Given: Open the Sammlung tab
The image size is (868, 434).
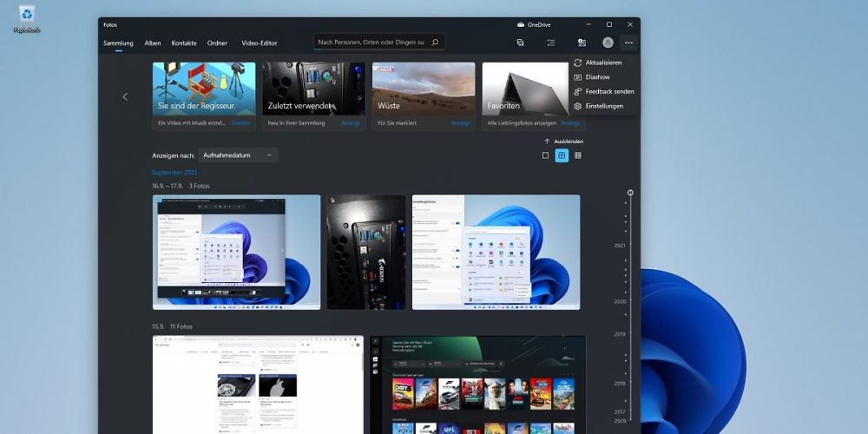Looking at the screenshot, I should tap(118, 43).
